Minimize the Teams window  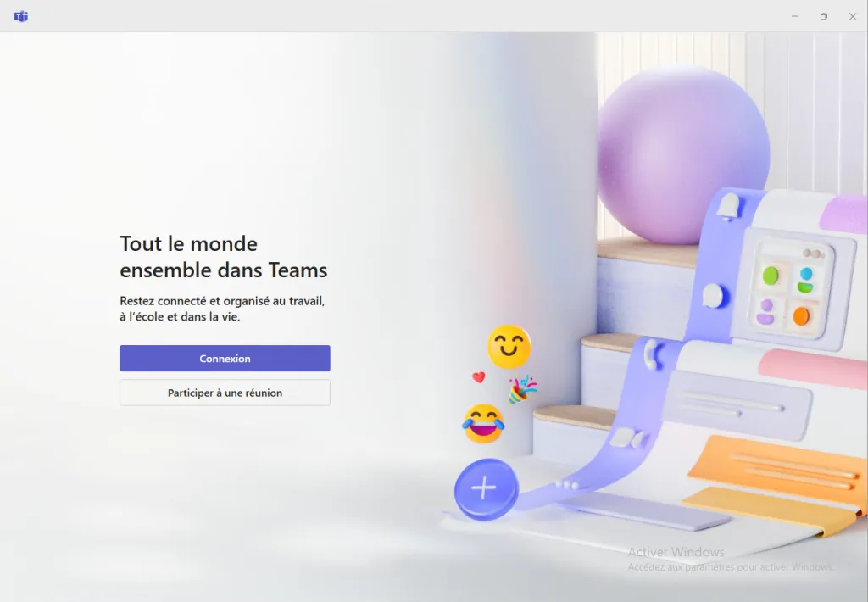tap(795, 16)
